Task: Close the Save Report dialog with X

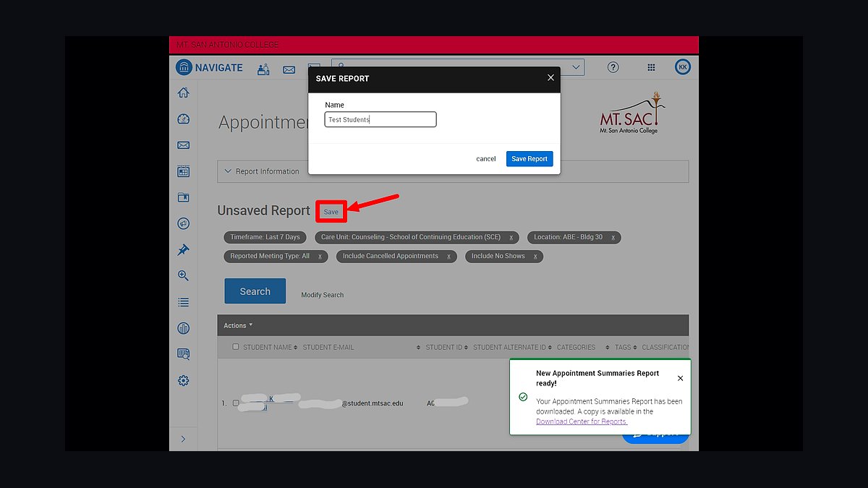Action: coord(550,77)
